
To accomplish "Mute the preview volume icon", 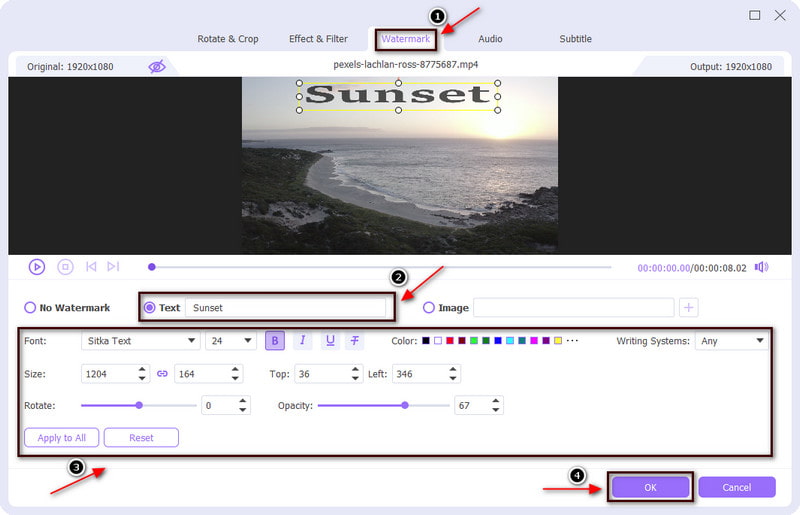I will tap(761, 267).
